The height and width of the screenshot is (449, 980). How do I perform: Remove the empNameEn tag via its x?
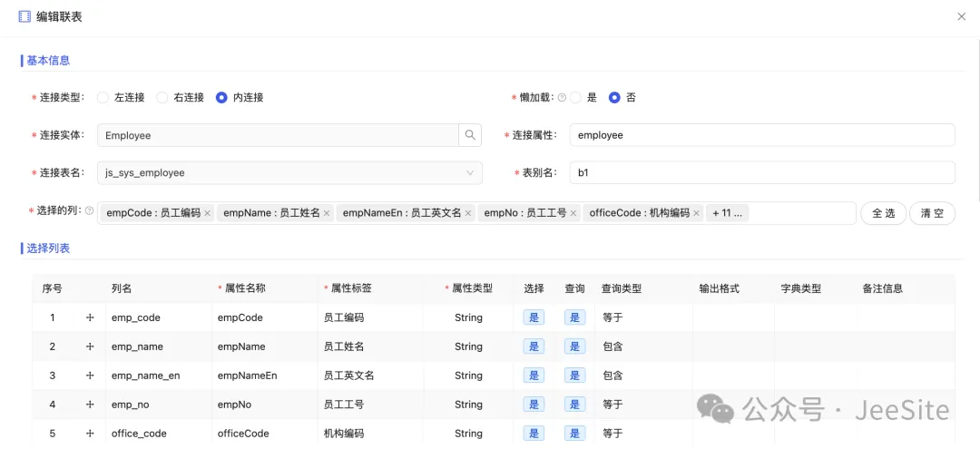coord(468,213)
